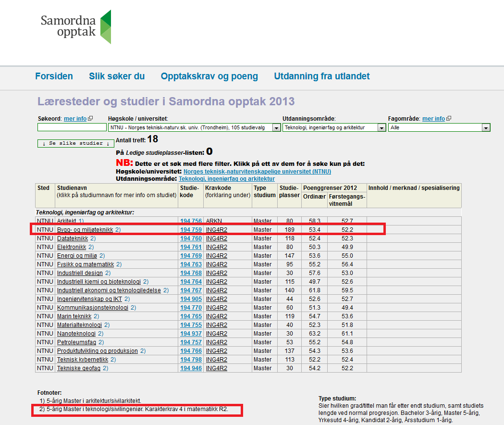Click Se slike studier button
This screenshot has width=504, height=425.
(x=76, y=143)
